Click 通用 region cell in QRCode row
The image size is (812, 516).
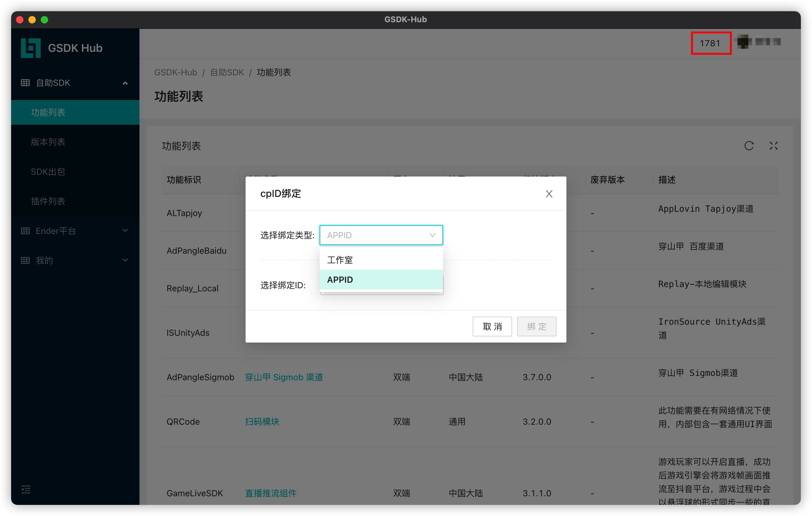[x=457, y=421]
